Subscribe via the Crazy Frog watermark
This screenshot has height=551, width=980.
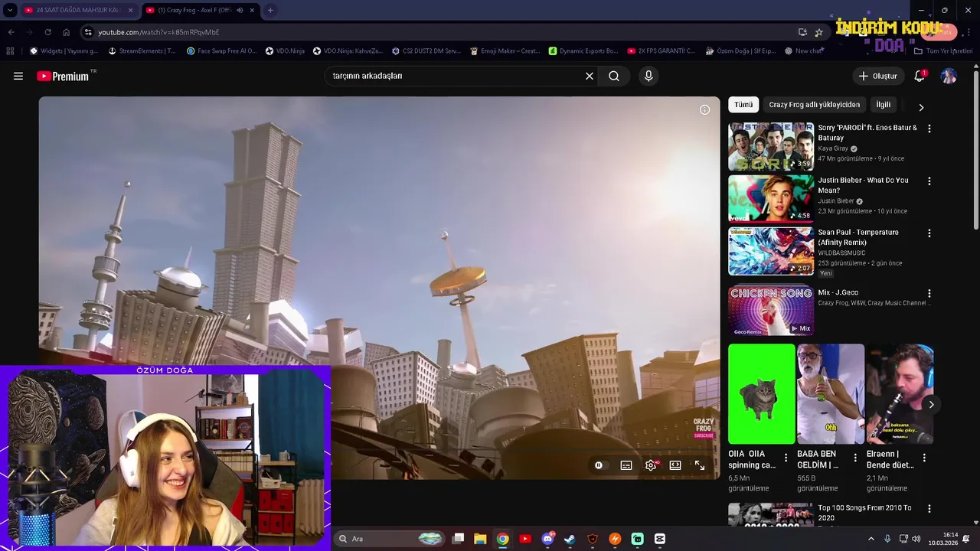click(x=704, y=429)
